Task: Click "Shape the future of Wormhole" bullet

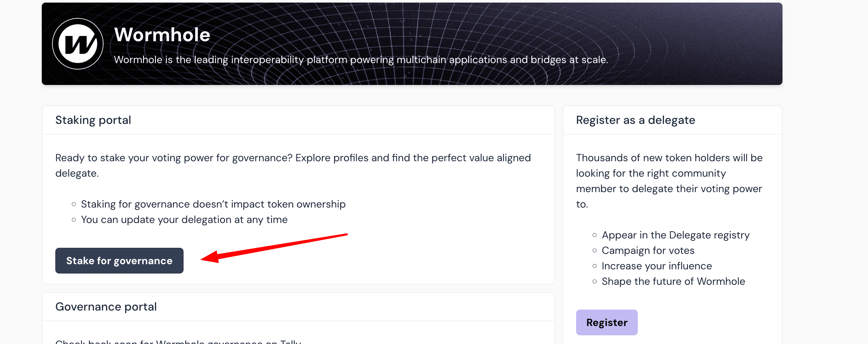Action: pos(673,281)
